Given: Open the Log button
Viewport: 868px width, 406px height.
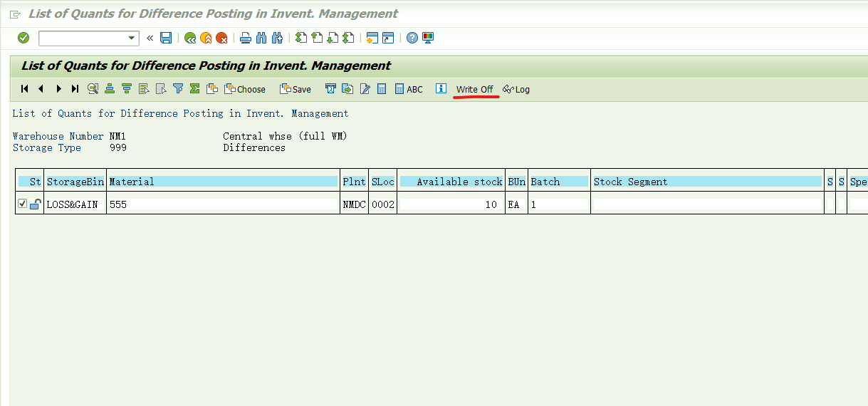Looking at the screenshot, I should (x=516, y=89).
